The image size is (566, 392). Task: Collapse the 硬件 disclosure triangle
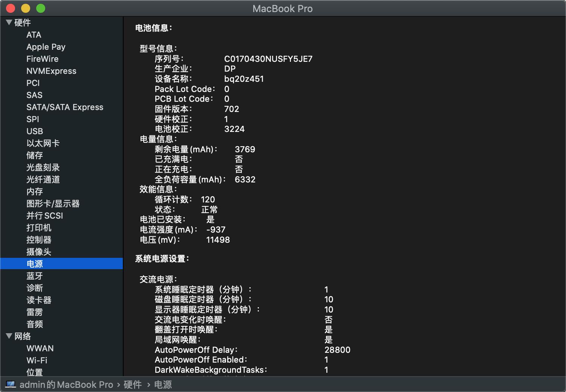pos(9,23)
